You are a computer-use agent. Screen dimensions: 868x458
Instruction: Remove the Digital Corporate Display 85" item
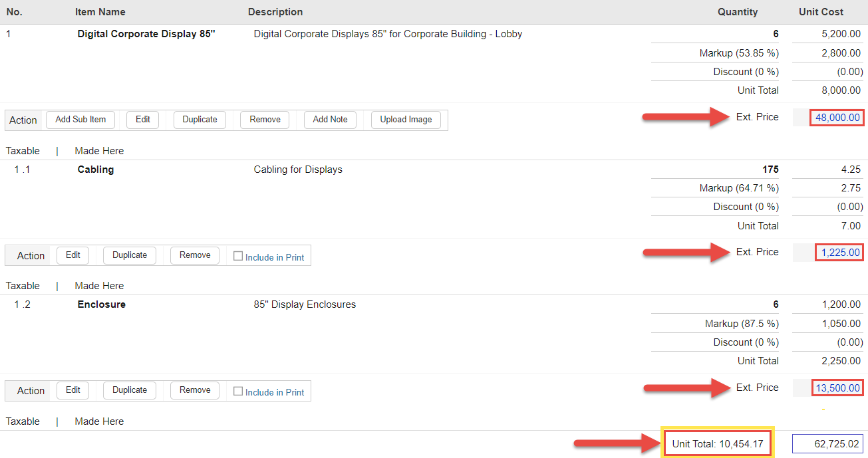click(264, 120)
